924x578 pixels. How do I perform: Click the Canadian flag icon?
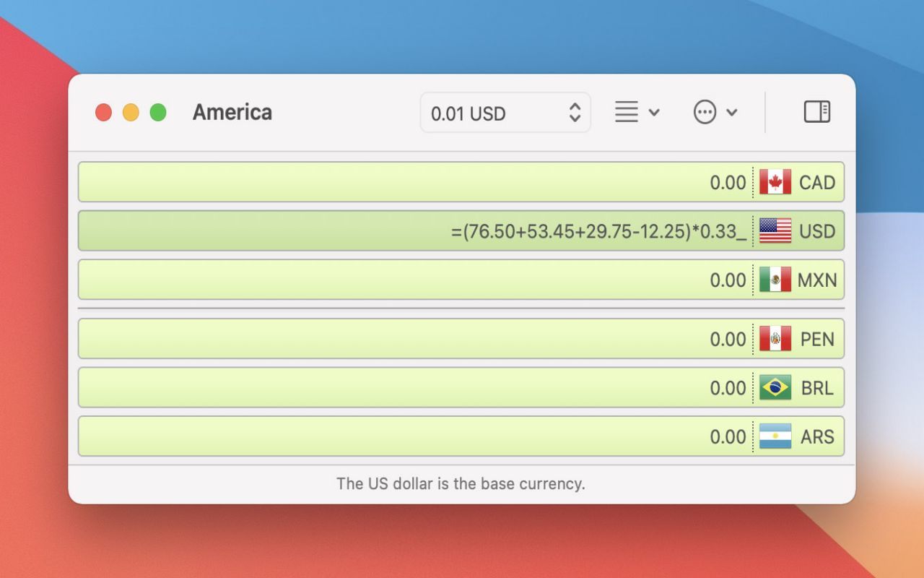[x=775, y=182]
